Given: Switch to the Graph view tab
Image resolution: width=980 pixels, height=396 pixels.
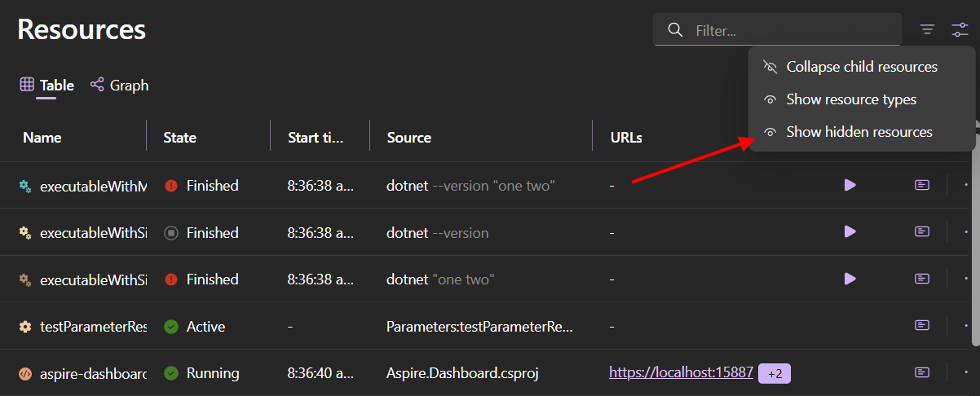Looking at the screenshot, I should pyautogui.click(x=119, y=85).
